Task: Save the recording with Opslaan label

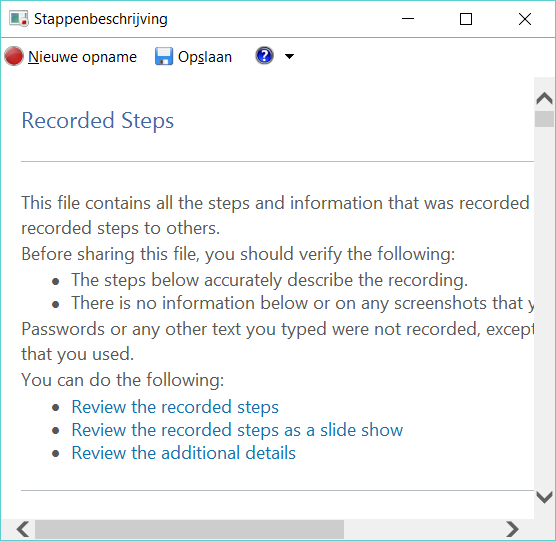Action: (205, 57)
